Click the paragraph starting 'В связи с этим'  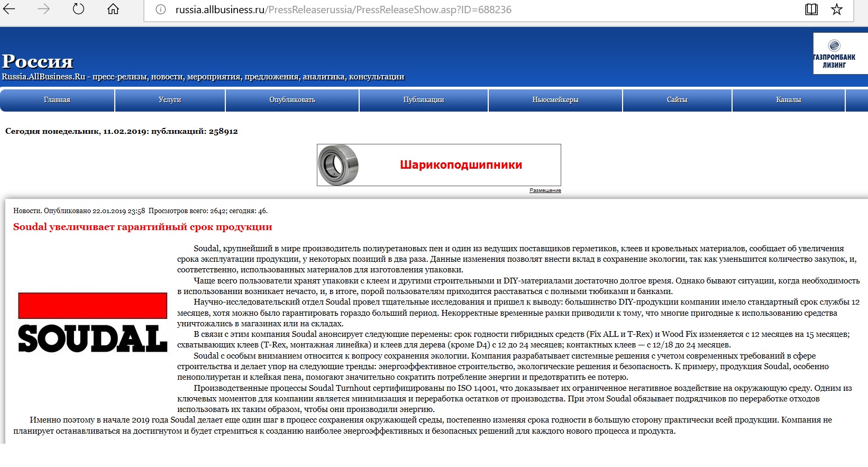(x=514, y=340)
